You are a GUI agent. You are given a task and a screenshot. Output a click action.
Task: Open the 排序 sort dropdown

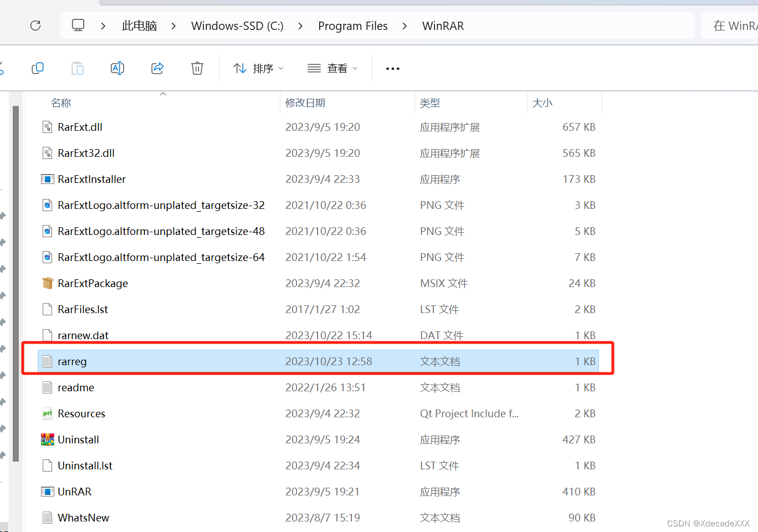(258, 68)
